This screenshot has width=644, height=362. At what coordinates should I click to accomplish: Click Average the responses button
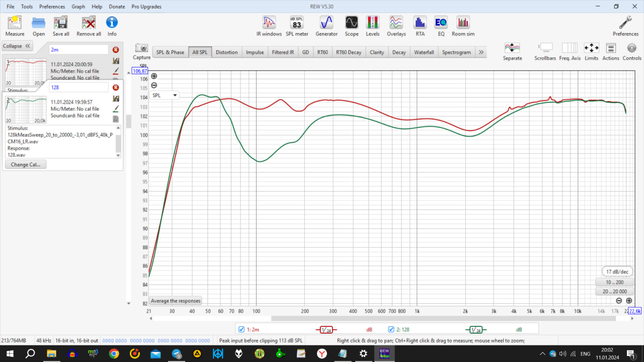(176, 301)
